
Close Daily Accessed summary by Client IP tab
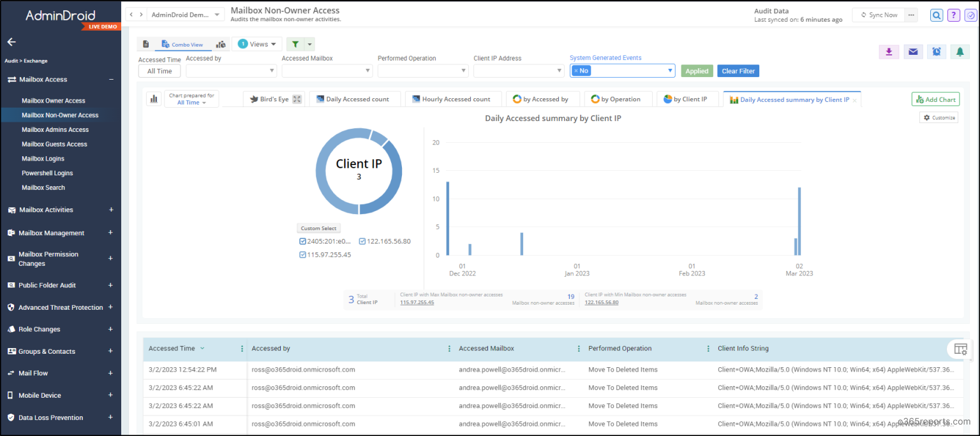coord(855,100)
